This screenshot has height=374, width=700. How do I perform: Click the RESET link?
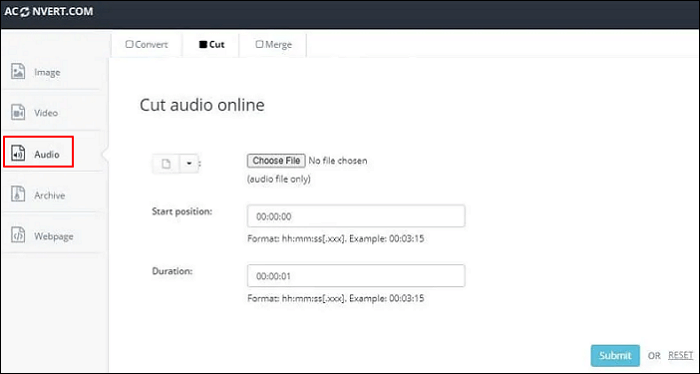[680, 355]
